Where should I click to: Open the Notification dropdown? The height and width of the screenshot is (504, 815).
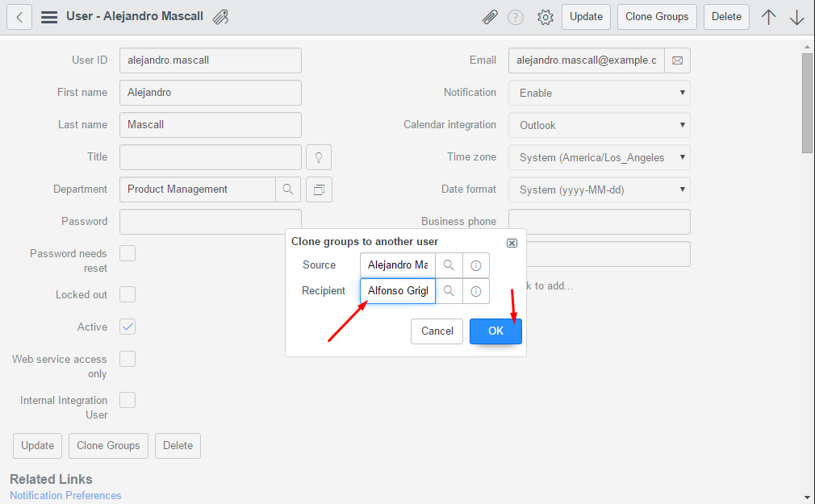(x=599, y=93)
